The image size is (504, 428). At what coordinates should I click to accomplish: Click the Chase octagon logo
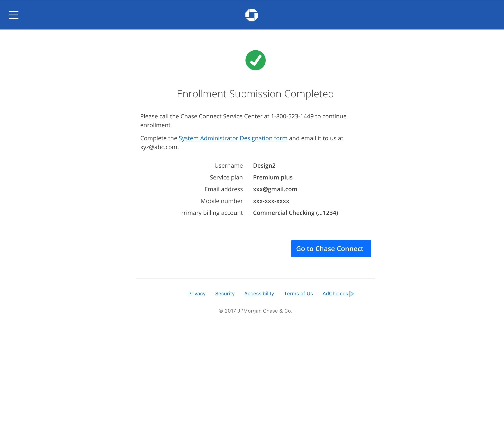[252, 15]
